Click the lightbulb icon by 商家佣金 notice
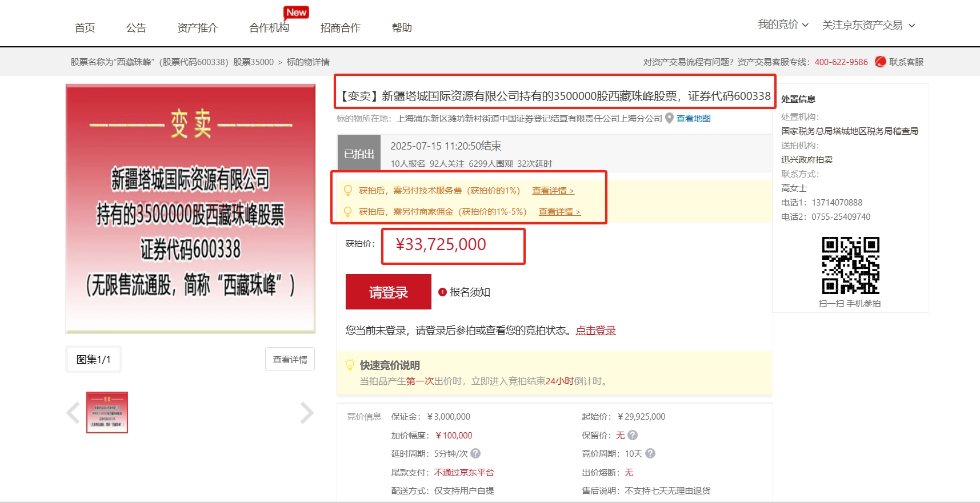The width and height of the screenshot is (980, 503). pyautogui.click(x=347, y=211)
